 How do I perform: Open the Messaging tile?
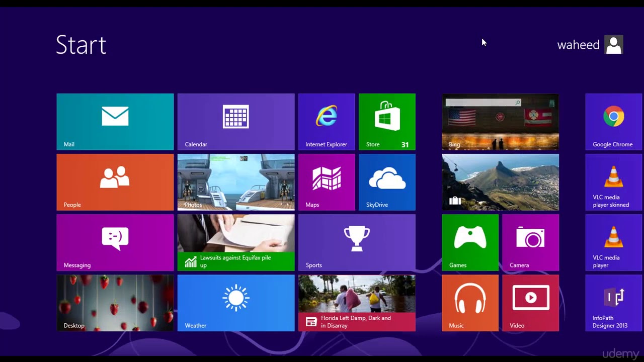(x=115, y=242)
